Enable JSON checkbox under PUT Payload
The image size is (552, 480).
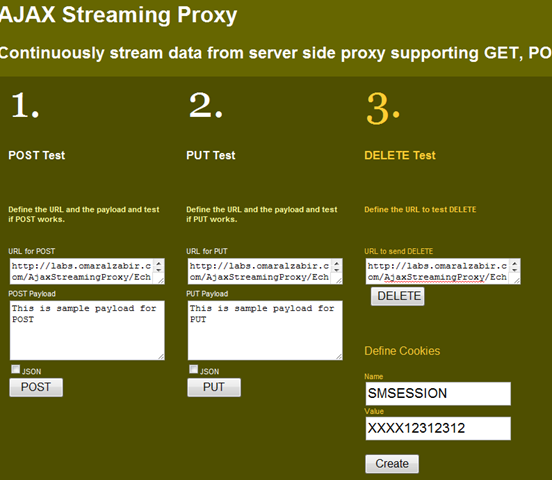(x=194, y=369)
